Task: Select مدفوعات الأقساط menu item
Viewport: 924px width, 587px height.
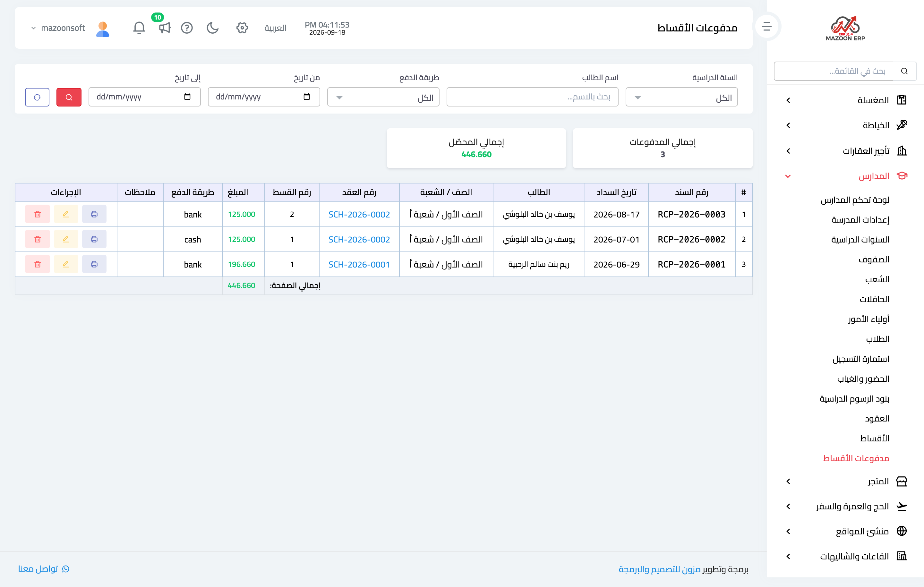Action: coord(856,458)
